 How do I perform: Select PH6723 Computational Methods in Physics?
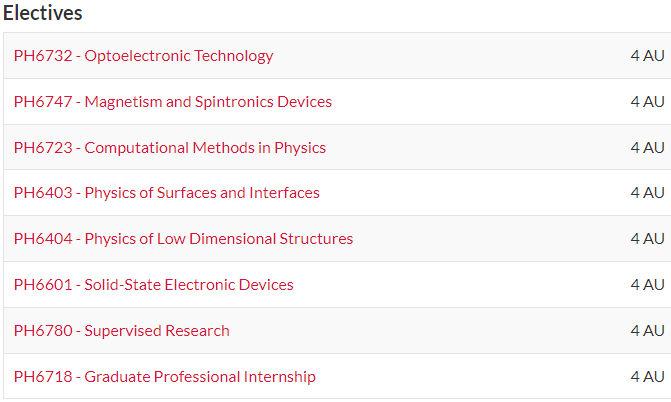coord(170,148)
